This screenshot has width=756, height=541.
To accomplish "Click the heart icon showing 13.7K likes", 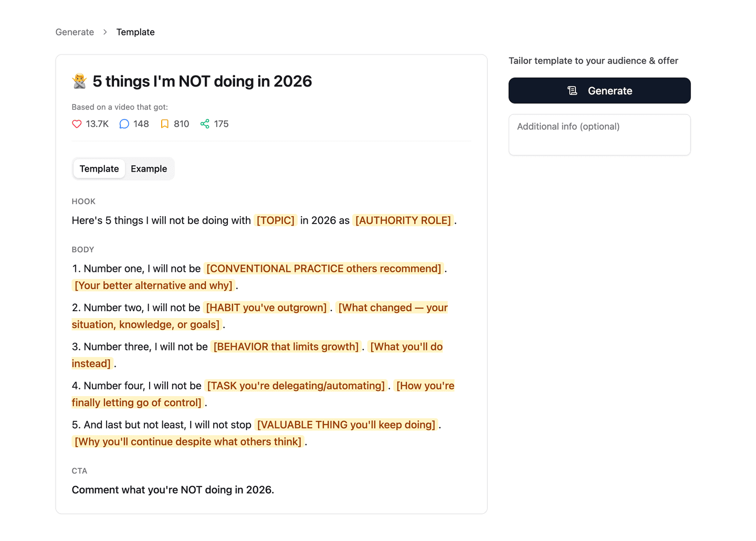I will (x=77, y=124).
